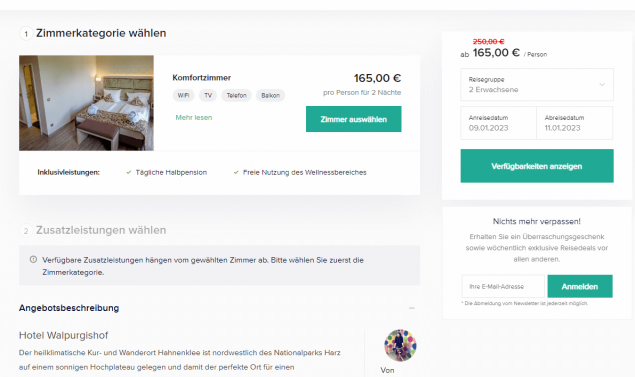635x377 pixels.
Task: Click the step 2 circle icon
Action: coord(26,231)
